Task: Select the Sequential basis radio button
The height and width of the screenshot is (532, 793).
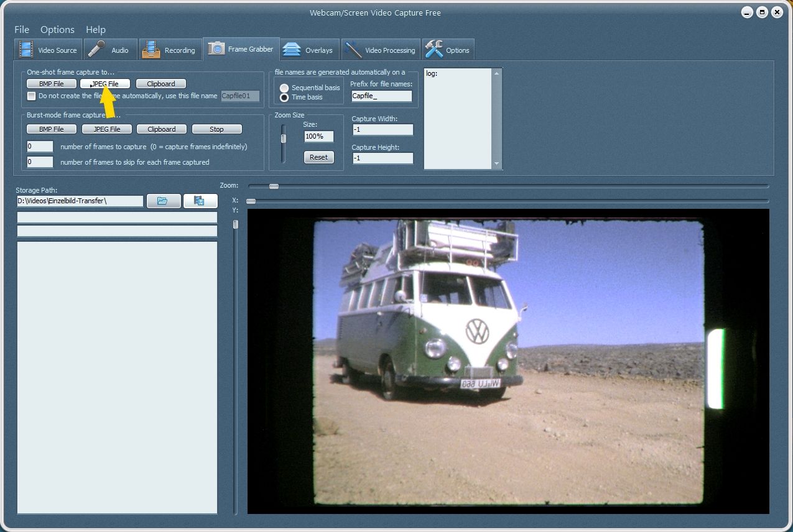Action: [284, 88]
